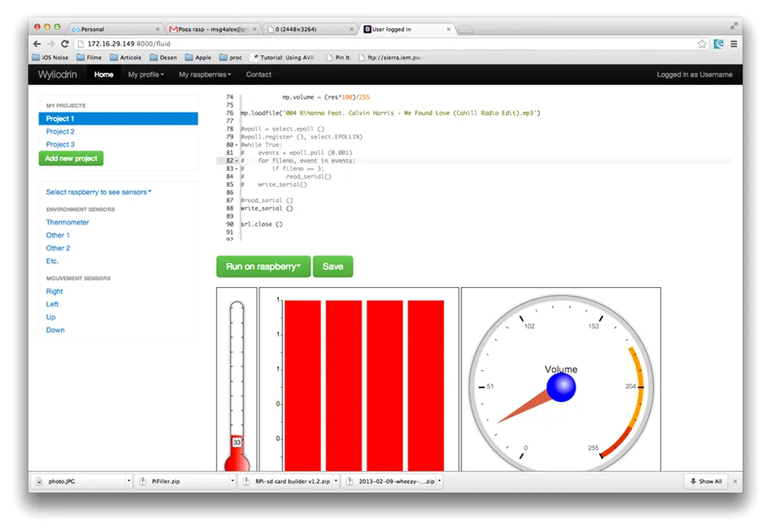This screenshot has width=771, height=532.
Task: Open the My raspberries dropdown menu
Action: [205, 74]
